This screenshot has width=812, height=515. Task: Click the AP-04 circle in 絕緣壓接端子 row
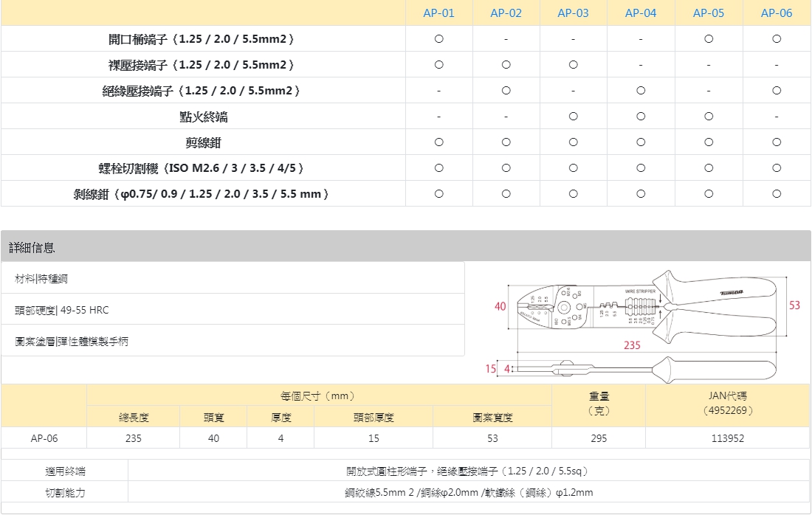click(641, 91)
